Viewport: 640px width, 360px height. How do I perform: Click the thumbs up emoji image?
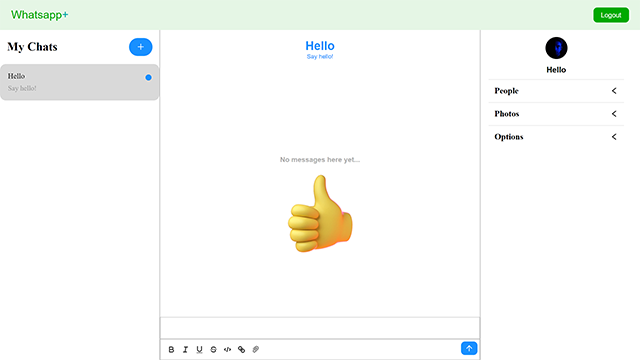320,213
